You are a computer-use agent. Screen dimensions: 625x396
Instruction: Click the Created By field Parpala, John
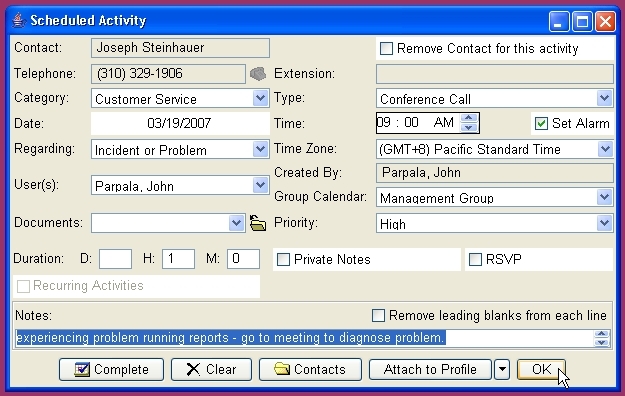(x=495, y=173)
